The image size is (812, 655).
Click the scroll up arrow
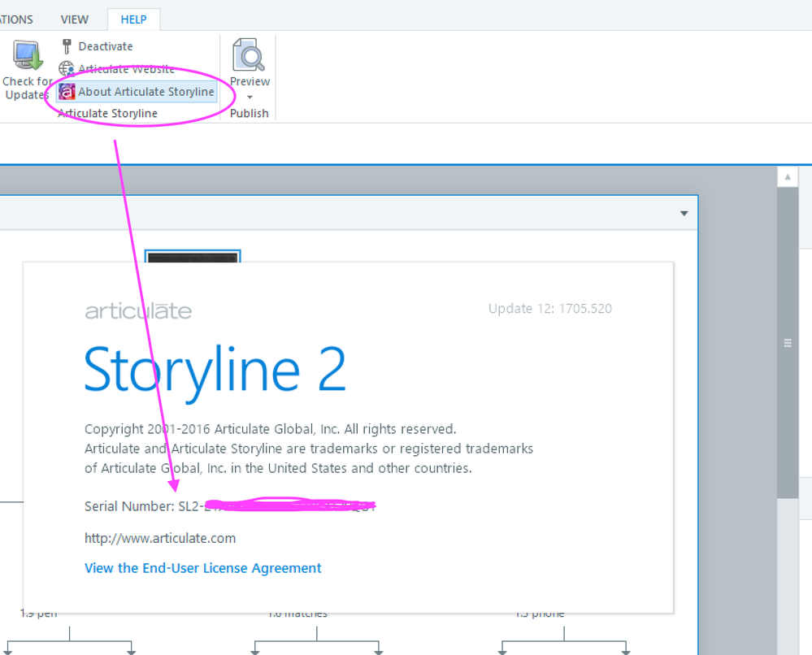coord(788,177)
